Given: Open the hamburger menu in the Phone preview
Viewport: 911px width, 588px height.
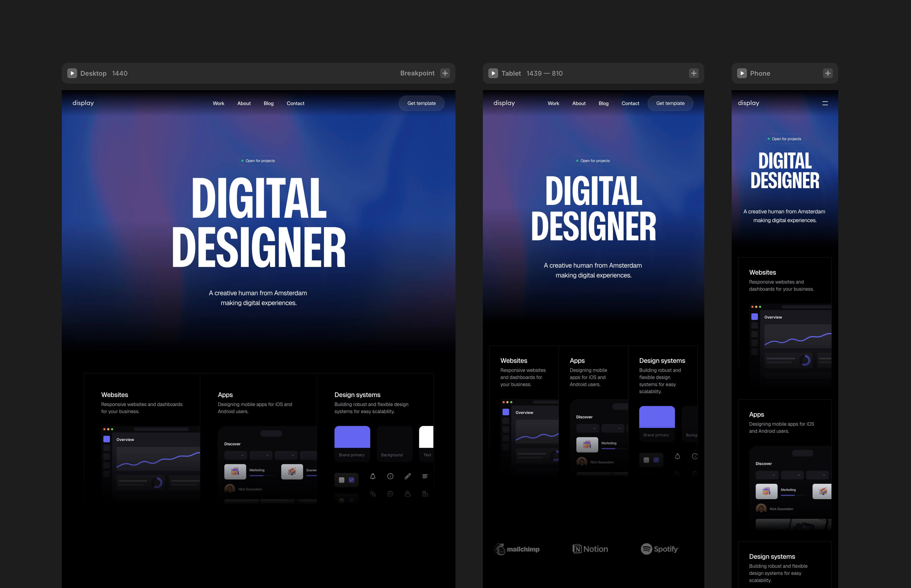Looking at the screenshot, I should (x=825, y=103).
